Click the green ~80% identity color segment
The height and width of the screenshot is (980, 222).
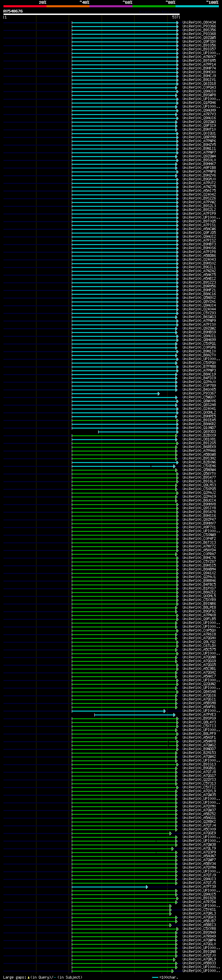click(x=154, y=6)
